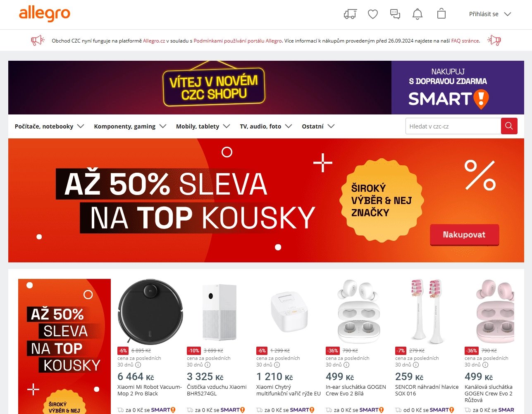
Task: Expand the Přihlásit se dropdown
Action: [490, 14]
